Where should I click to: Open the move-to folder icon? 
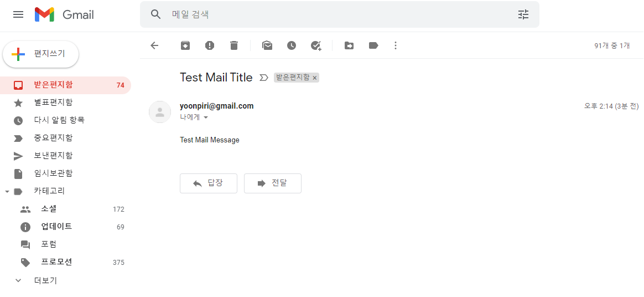[x=349, y=45]
